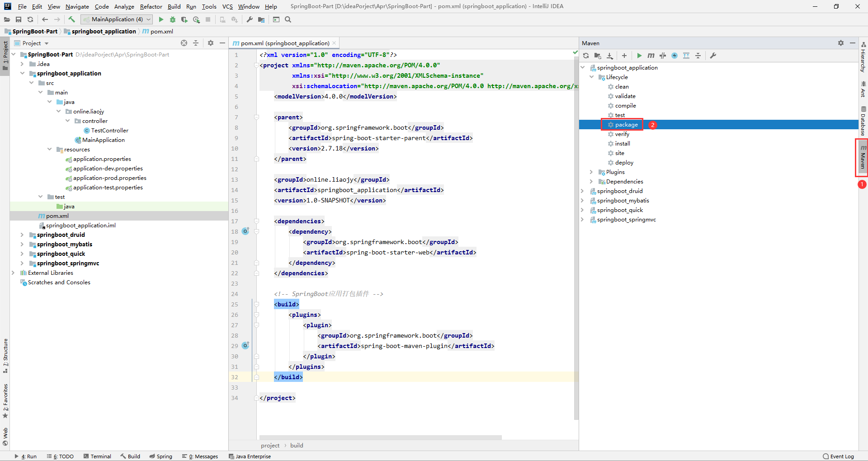Open the VCS menu
Screen dimensions: 868x461
(227, 6)
